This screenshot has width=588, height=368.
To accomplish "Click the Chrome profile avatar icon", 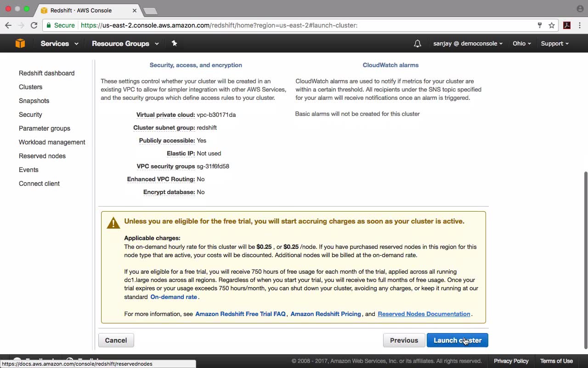I will 580,9.
